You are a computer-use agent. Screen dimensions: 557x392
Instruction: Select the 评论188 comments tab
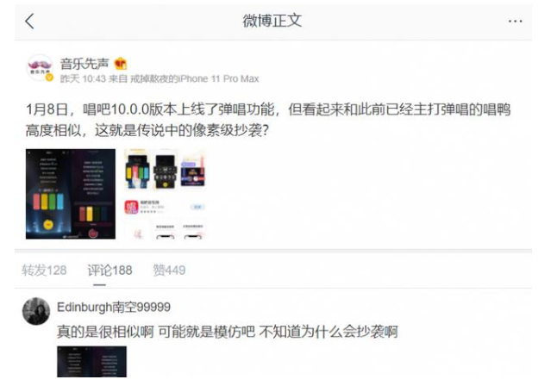(x=110, y=271)
